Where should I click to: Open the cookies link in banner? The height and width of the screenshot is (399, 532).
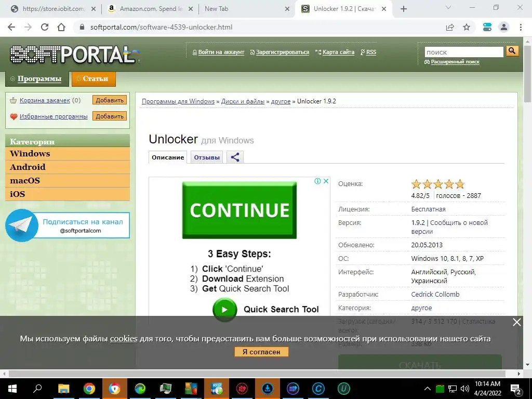click(124, 339)
